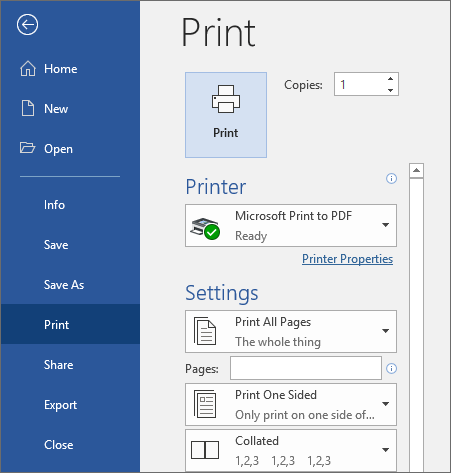Click the Settings heading
Image resolution: width=451 pixels, height=473 pixels.
pyautogui.click(x=222, y=293)
